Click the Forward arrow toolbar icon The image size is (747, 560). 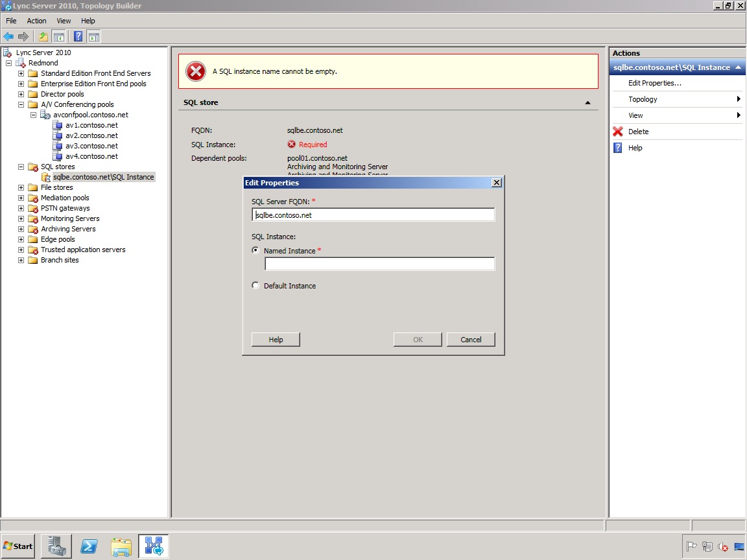[23, 37]
